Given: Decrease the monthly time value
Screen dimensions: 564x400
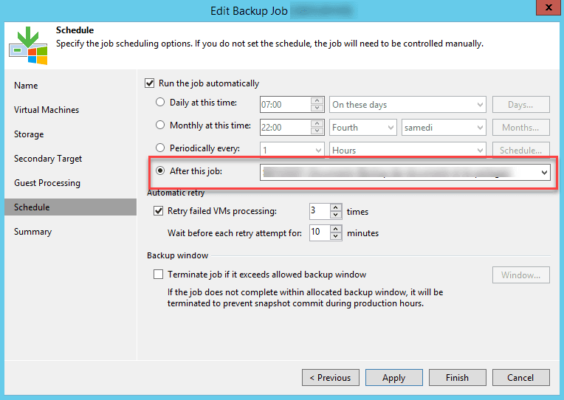Looking at the screenshot, I should click(x=317, y=131).
